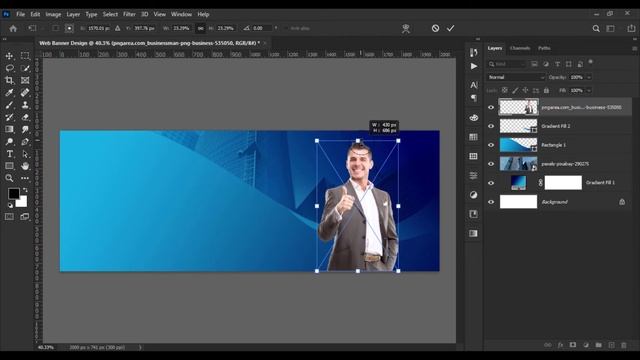
Task: Hide the pngarea businessman layer
Action: coord(491,107)
